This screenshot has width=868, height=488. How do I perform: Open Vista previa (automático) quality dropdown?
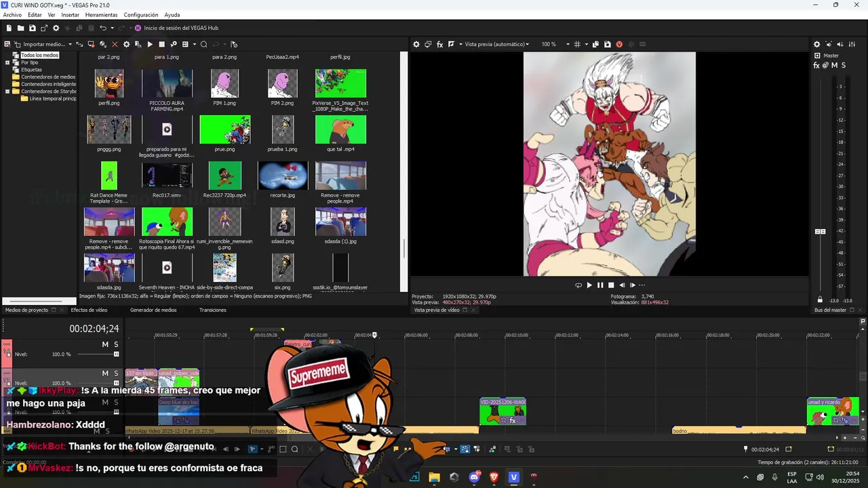pyautogui.click(x=496, y=44)
